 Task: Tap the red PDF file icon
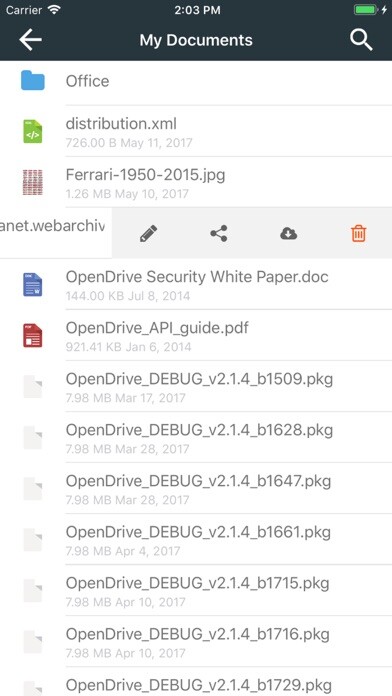(x=33, y=336)
